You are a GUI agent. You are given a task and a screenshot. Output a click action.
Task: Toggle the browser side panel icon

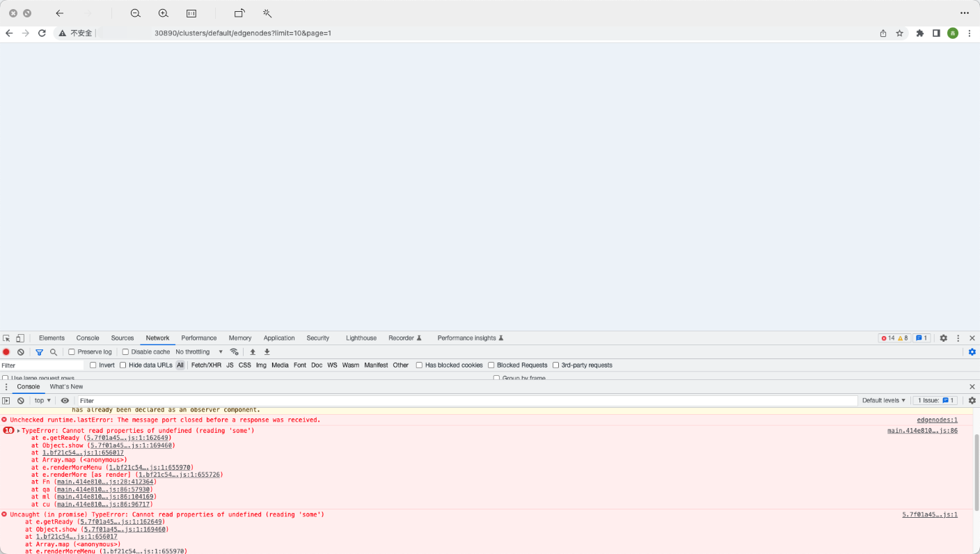point(936,33)
